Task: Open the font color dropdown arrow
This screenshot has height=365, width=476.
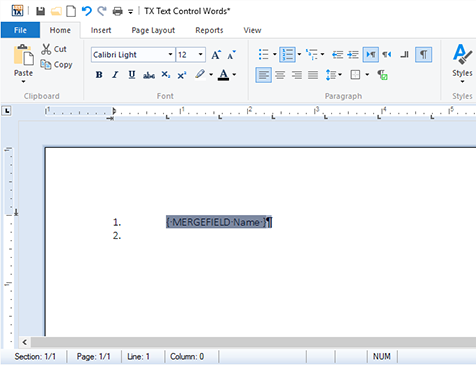Action: (234, 75)
